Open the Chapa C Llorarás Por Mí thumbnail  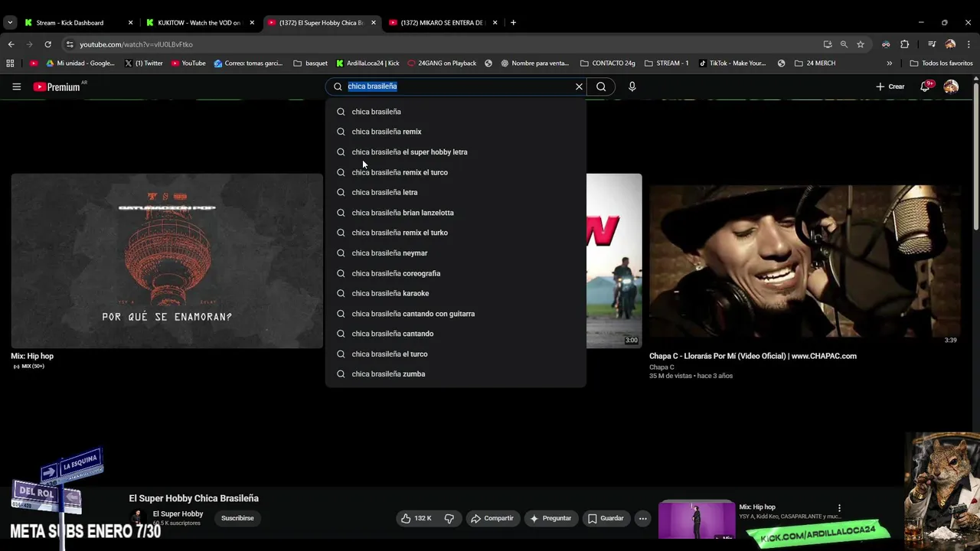point(805,261)
